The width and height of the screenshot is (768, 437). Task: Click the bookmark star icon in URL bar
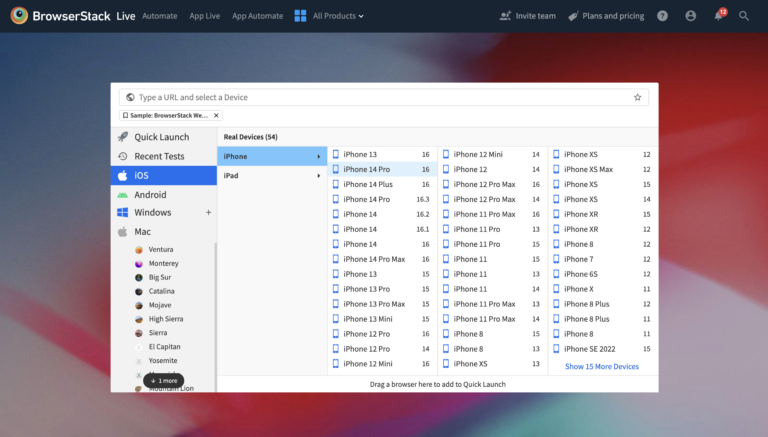637,97
